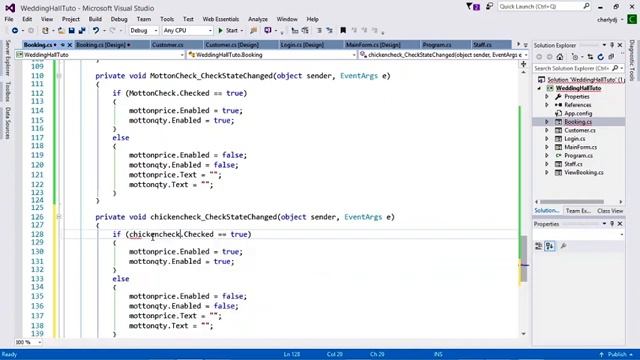Switch to the Team Explorer panel tab
Image resolution: width=640 pixels, height=360 pixels.
[x=578, y=211]
